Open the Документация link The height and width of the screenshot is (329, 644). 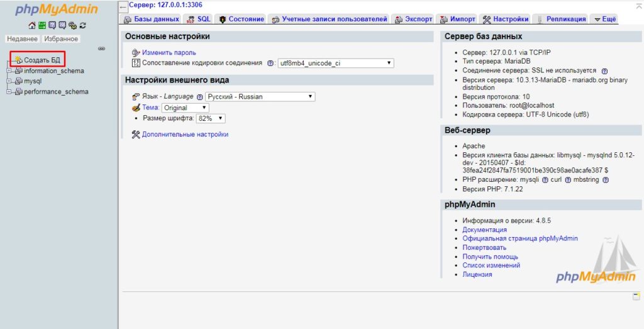[x=485, y=230]
